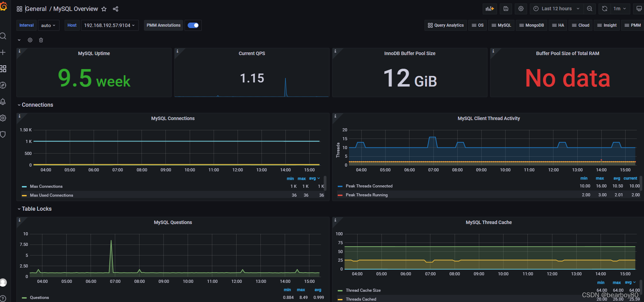Save the dashboard with the disk icon
644x302 pixels.
click(x=506, y=9)
